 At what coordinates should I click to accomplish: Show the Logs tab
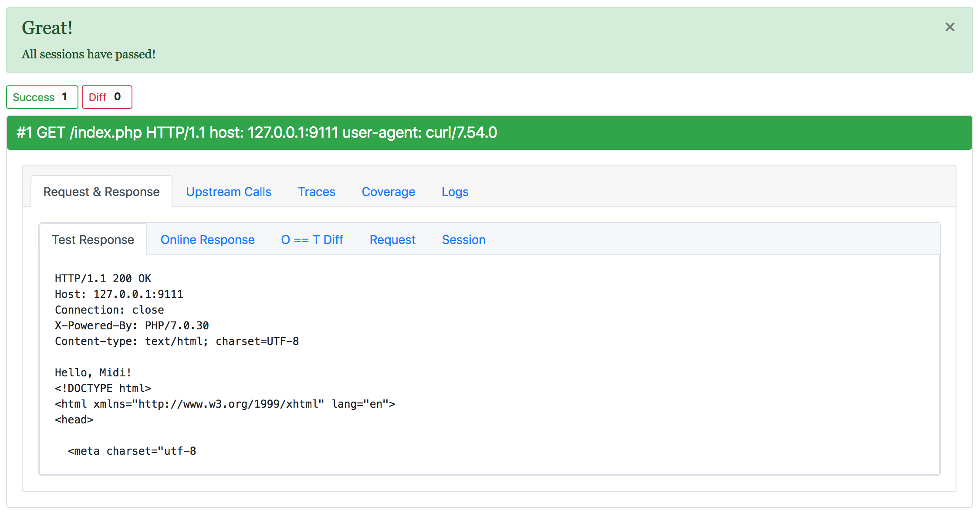455,192
